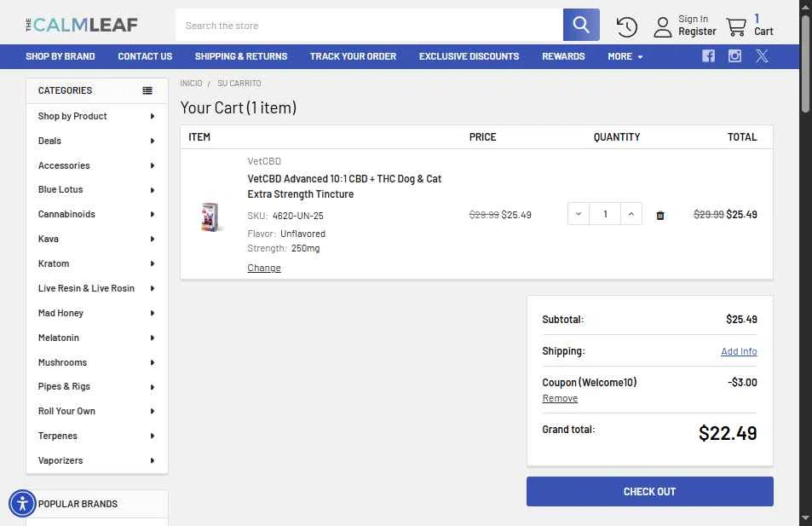This screenshot has width=812, height=526.
Task: Expand the Deals category arrow
Action: (x=153, y=141)
